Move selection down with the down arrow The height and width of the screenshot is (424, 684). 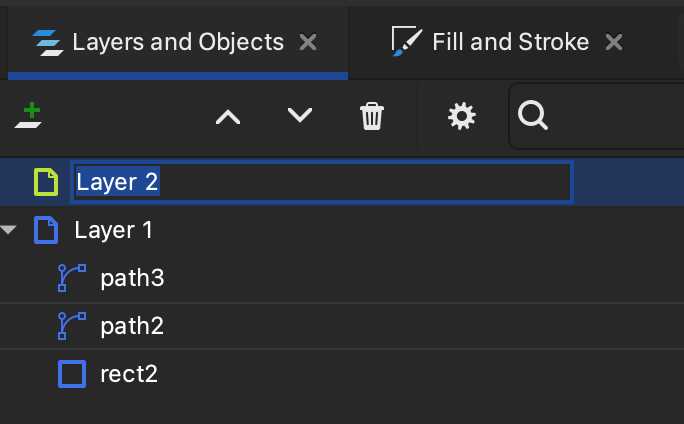(x=300, y=115)
